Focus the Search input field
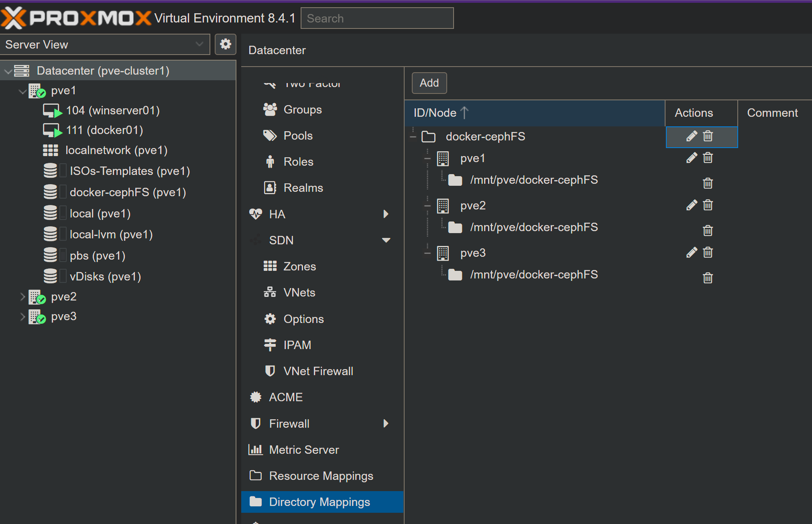This screenshot has width=812, height=524. pyautogui.click(x=377, y=18)
